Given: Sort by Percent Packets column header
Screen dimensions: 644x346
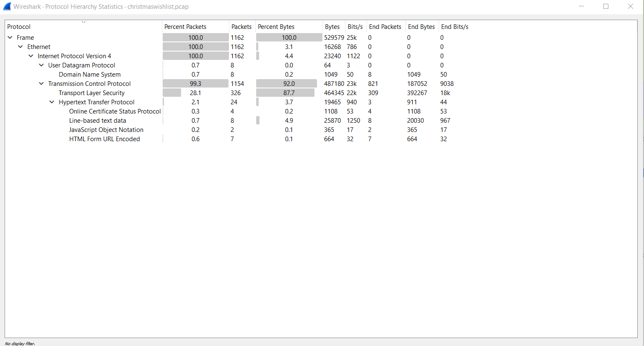Looking at the screenshot, I should [x=195, y=27].
